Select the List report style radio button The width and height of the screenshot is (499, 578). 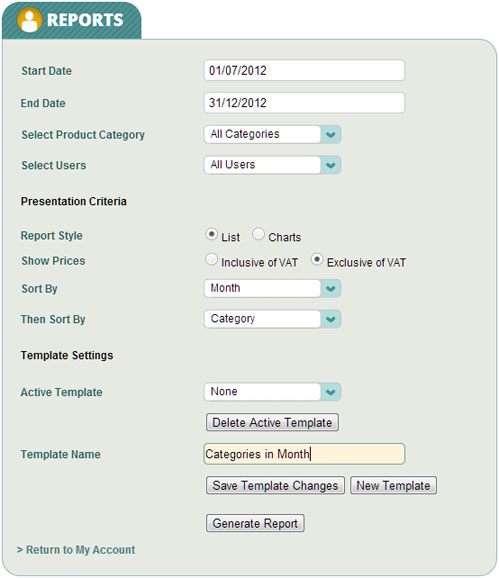tap(211, 234)
